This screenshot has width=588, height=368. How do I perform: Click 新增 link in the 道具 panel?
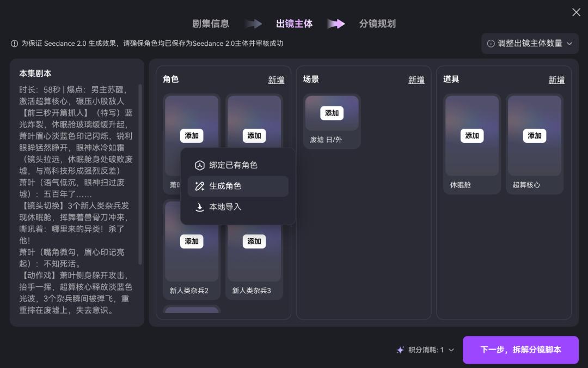(x=556, y=80)
